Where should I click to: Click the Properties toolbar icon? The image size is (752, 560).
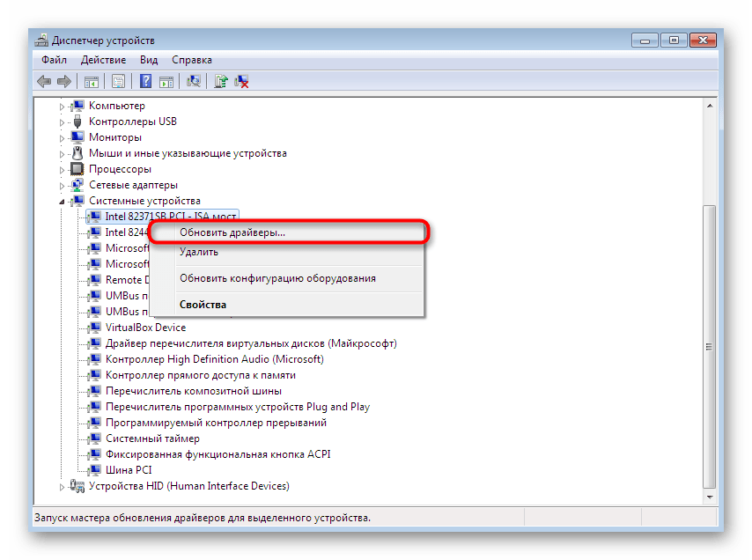pyautogui.click(x=117, y=81)
